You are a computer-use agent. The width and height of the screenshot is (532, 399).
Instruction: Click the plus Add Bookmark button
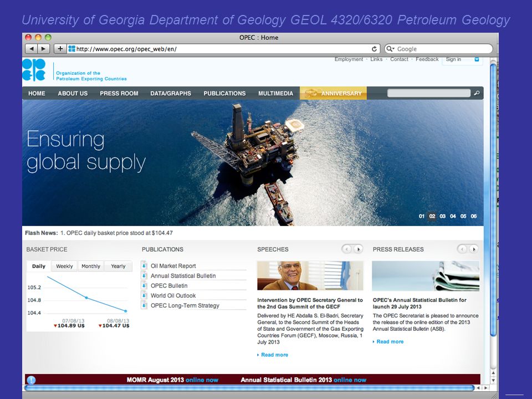pos(60,49)
